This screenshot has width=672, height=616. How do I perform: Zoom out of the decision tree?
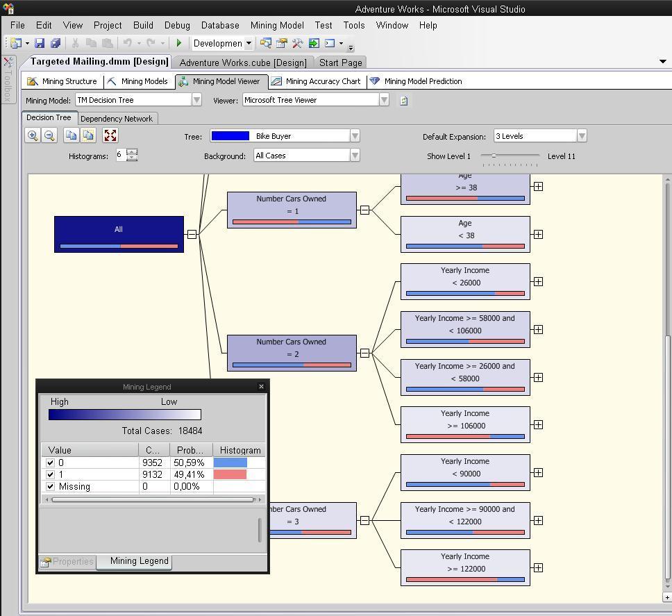point(50,136)
